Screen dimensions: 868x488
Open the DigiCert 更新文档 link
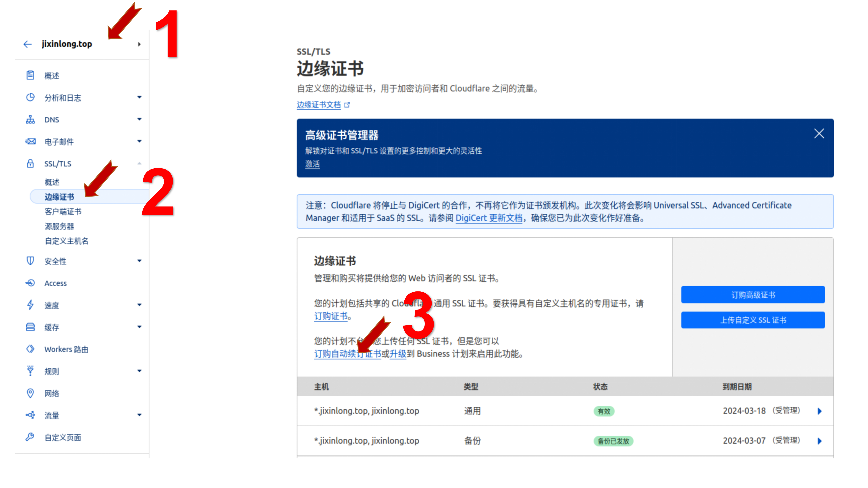(x=489, y=218)
